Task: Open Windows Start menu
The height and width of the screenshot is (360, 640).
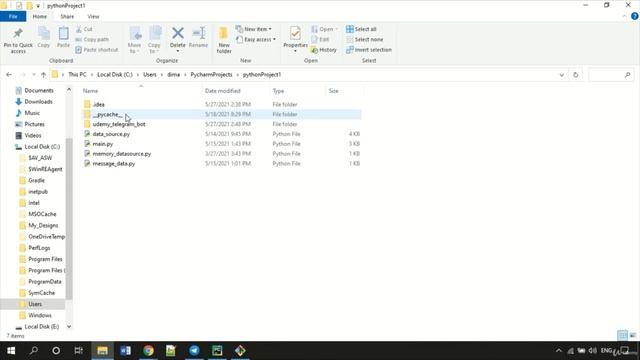Action: [11, 351]
